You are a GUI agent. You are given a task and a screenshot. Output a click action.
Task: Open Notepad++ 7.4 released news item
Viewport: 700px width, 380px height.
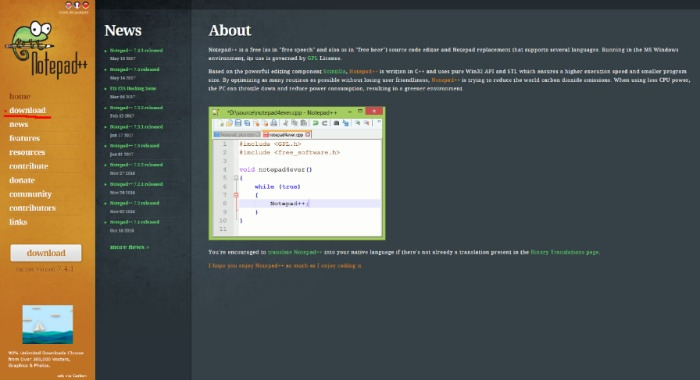134,70
